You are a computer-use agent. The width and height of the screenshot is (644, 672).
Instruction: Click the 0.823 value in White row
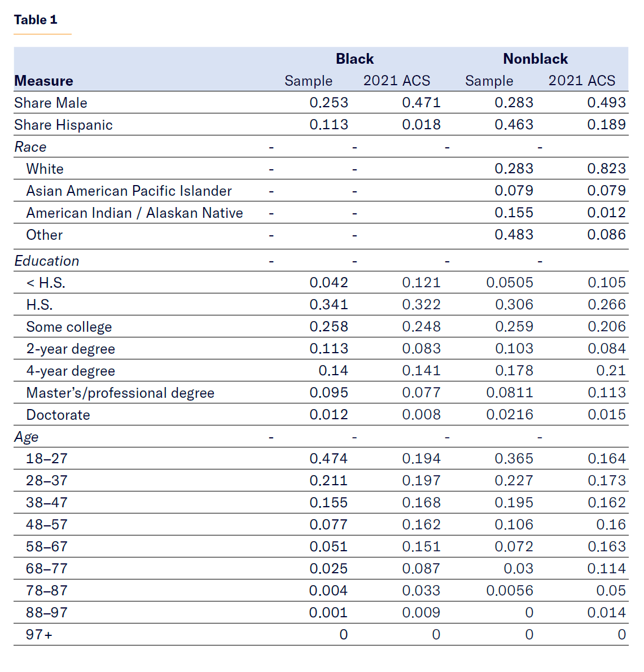(x=606, y=169)
